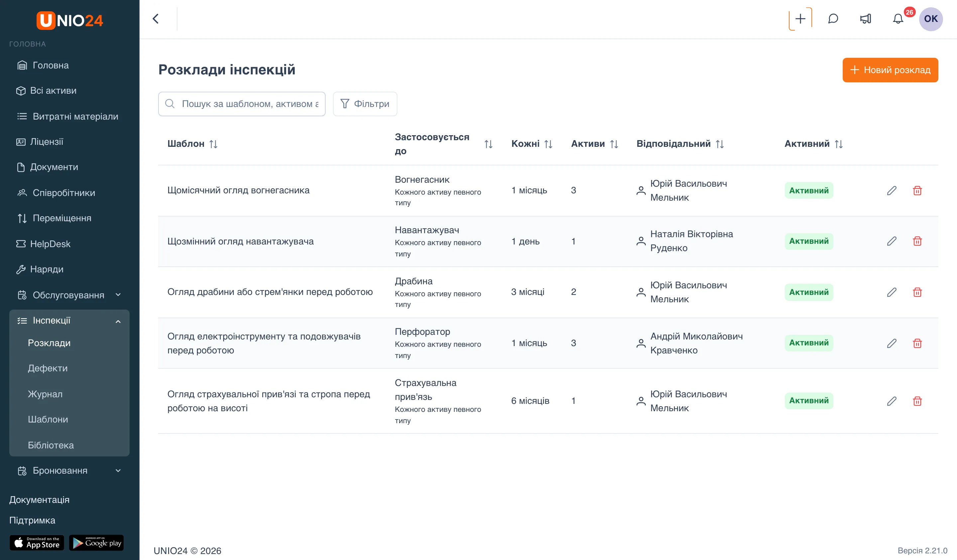Edit the Огляд страхувальної прив'язі schedule

point(892,401)
